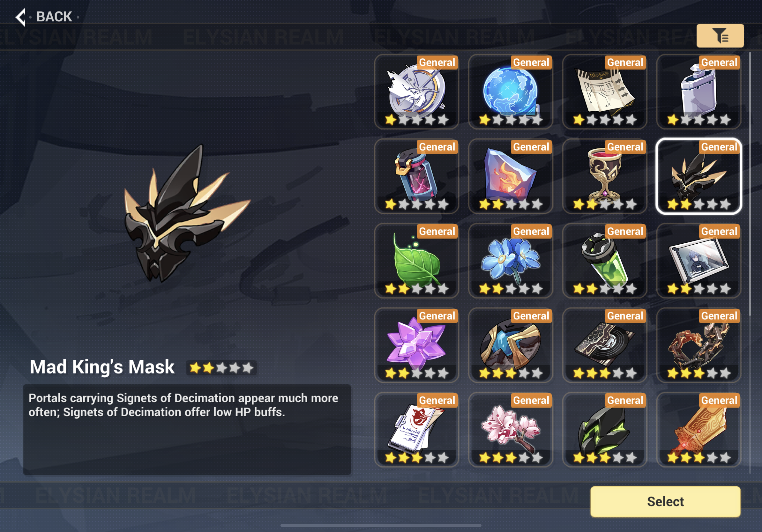Screen dimensions: 762x532
Task: Choose the blue globe support item
Action: pyautogui.click(x=511, y=92)
